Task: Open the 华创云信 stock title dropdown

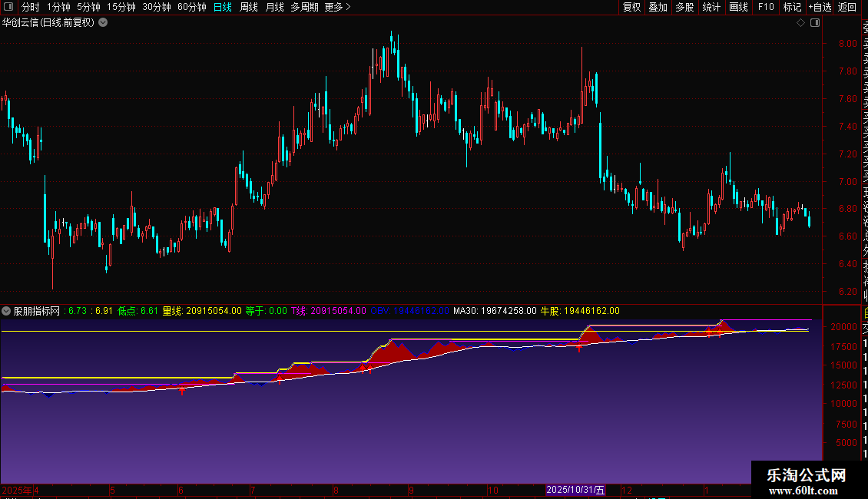Action: pos(103,23)
